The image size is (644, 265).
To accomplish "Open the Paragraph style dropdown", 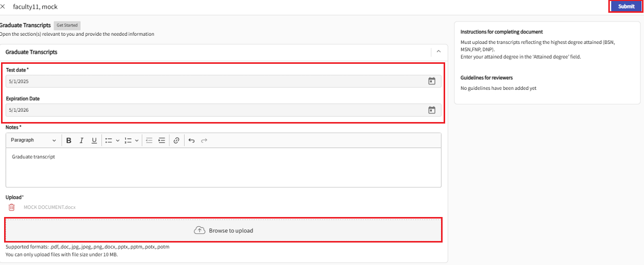I will [x=34, y=140].
